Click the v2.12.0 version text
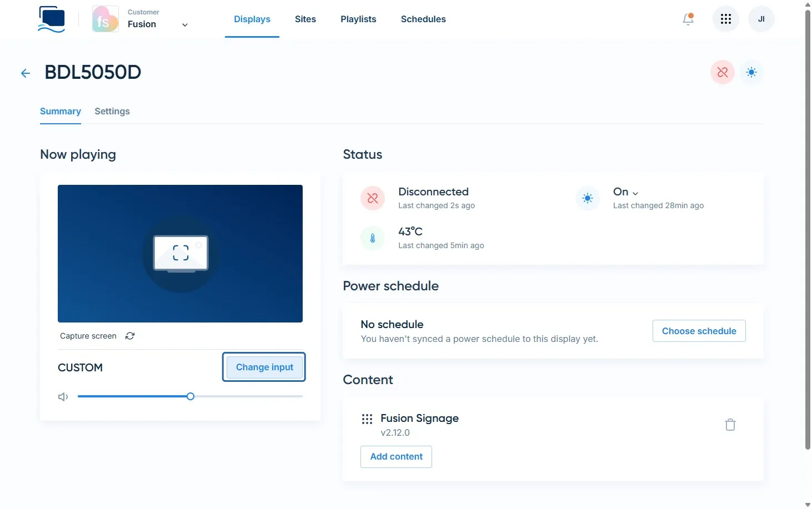The width and height of the screenshot is (812, 509). (395, 433)
